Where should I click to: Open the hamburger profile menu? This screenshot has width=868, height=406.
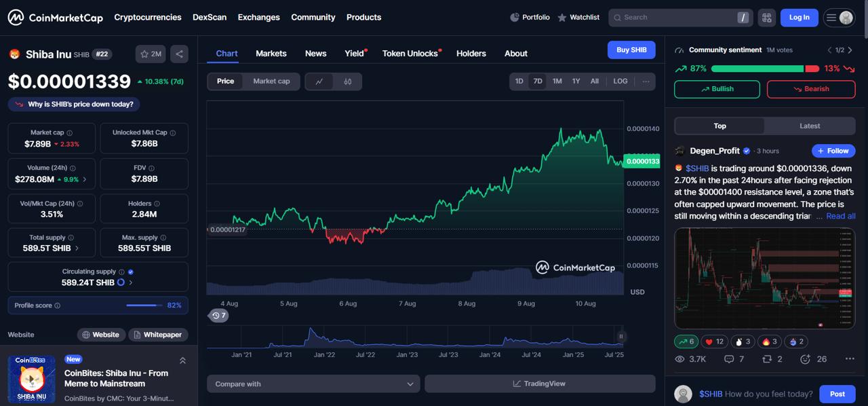[839, 18]
